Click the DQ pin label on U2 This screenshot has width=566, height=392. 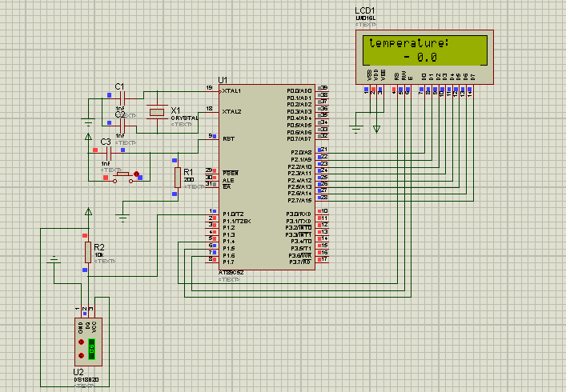(x=87, y=326)
